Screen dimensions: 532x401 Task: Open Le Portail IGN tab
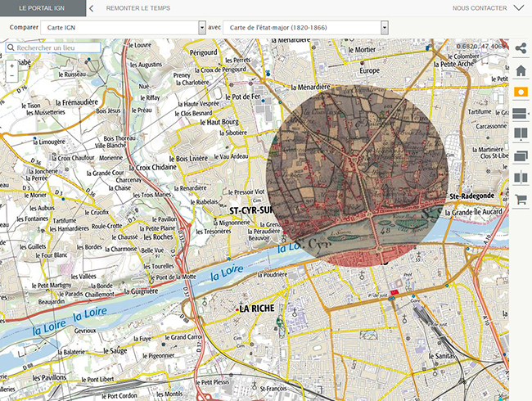[43, 8]
